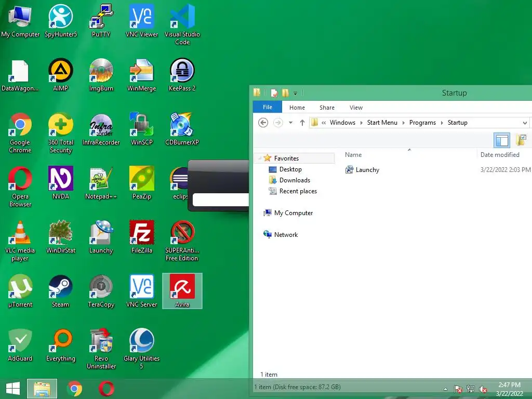
Task: Expand the address bar history dropdown
Action: (x=525, y=123)
